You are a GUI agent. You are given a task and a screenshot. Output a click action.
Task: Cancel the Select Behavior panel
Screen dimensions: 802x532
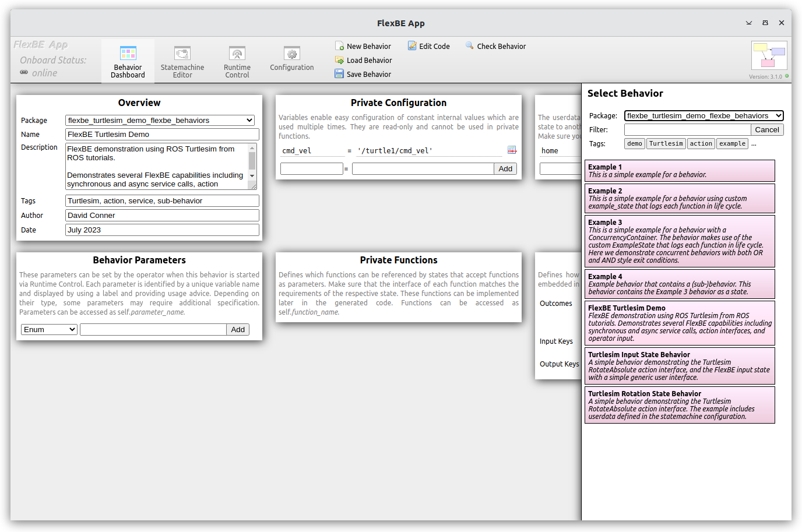point(767,130)
